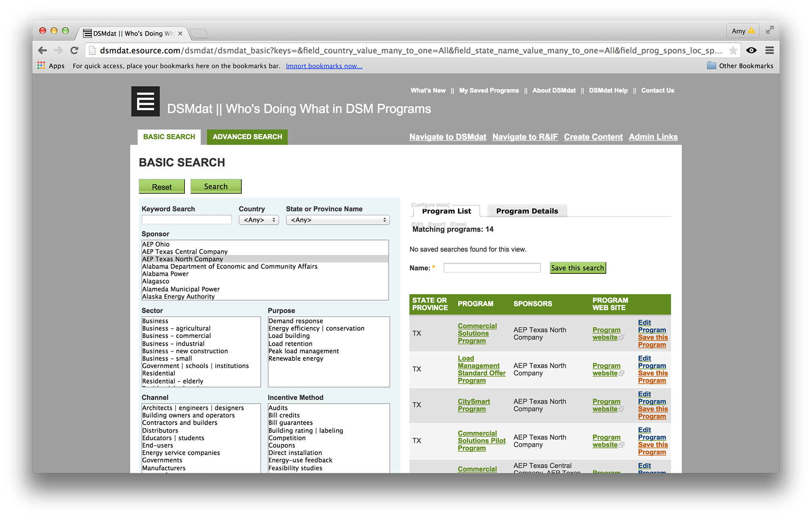Click the E Source logo

145,101
